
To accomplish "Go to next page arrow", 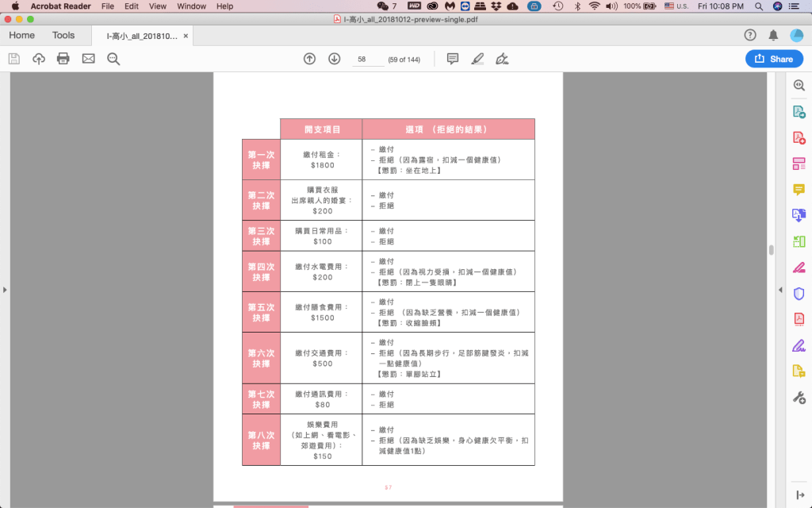I will [335, 59].
